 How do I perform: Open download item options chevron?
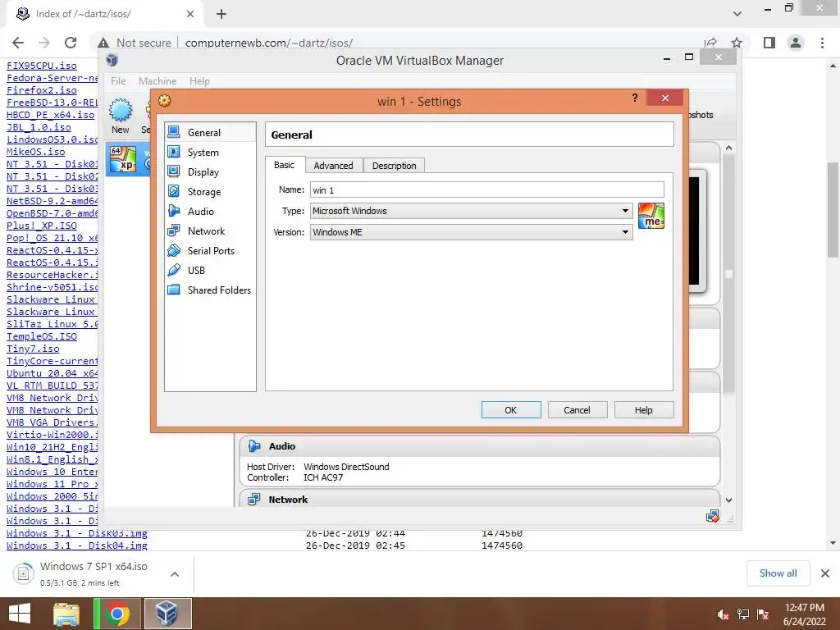click(175, 574)
